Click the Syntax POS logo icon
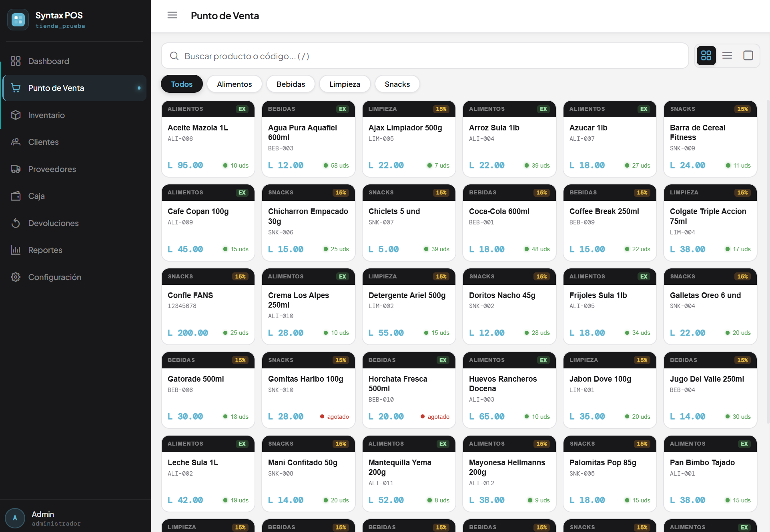Viewport: 770px width, 532px height. pos(18,20)
